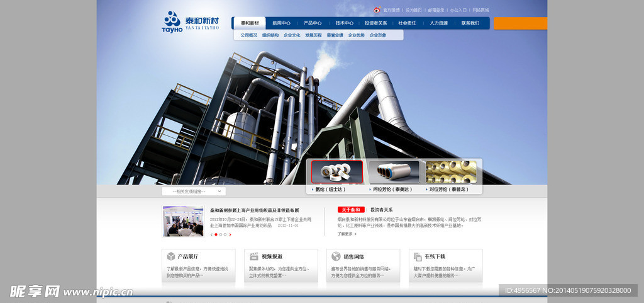Image resolution: width=644 pixels, height=303 pixels.
Task: Select the first news carousel dot
Action: 216,235
